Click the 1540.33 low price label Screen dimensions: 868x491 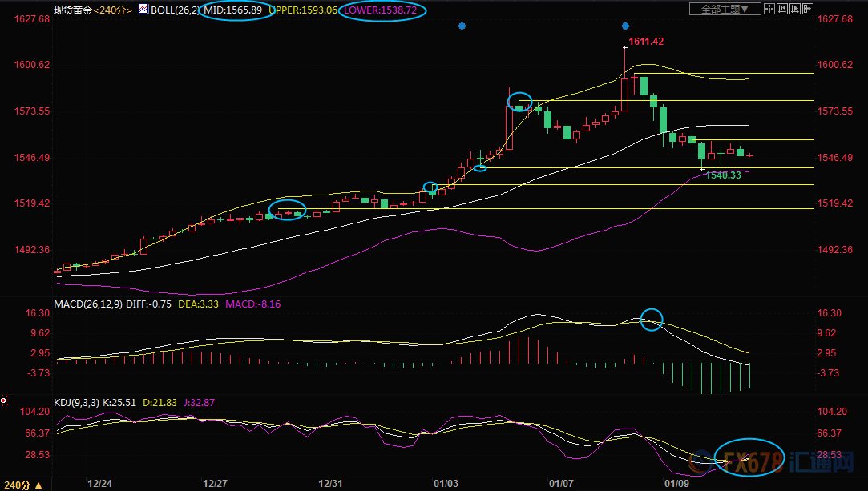(724, 175)
